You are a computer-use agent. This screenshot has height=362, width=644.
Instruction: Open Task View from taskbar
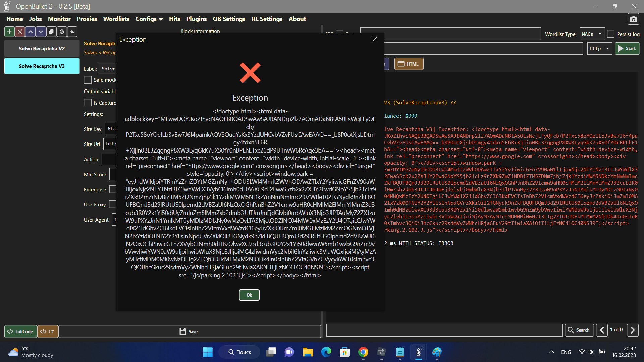(x=271, y=352)
